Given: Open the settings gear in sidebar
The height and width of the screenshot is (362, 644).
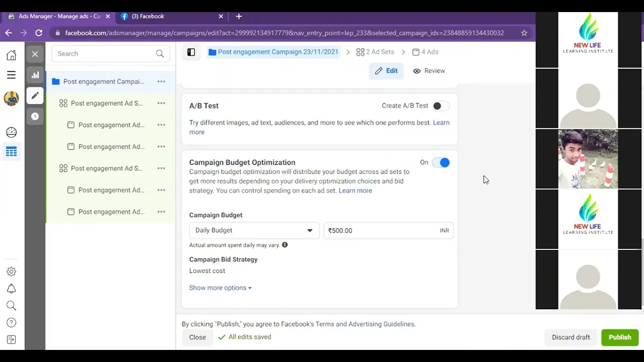Looking at the screenshot, I should click(11, 271).
